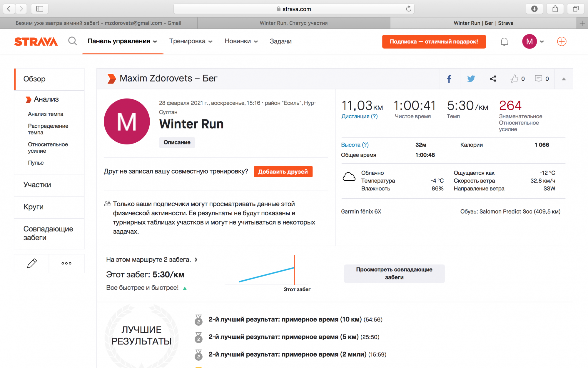Open the Участки sidebar section
588x368 pixels.
37,185
